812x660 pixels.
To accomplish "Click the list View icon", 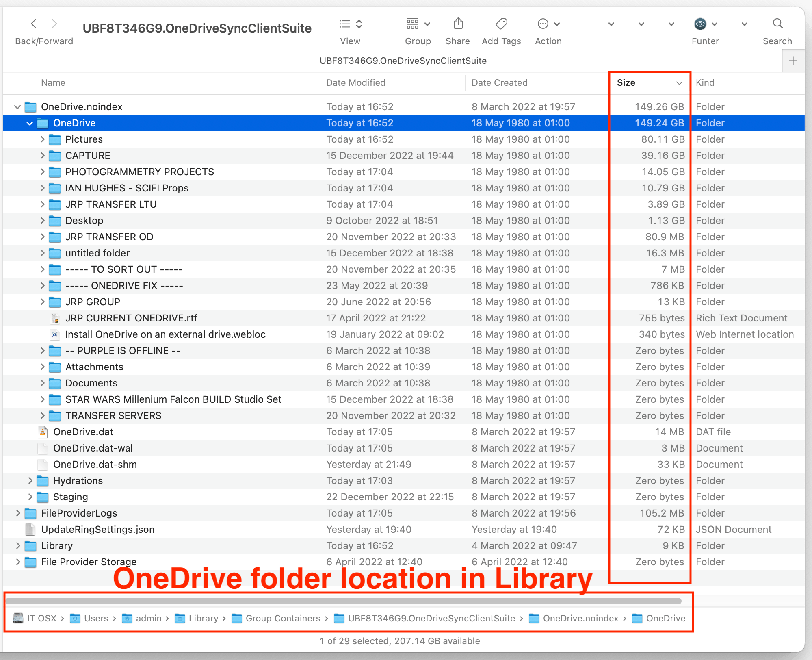I will [345, 24].
